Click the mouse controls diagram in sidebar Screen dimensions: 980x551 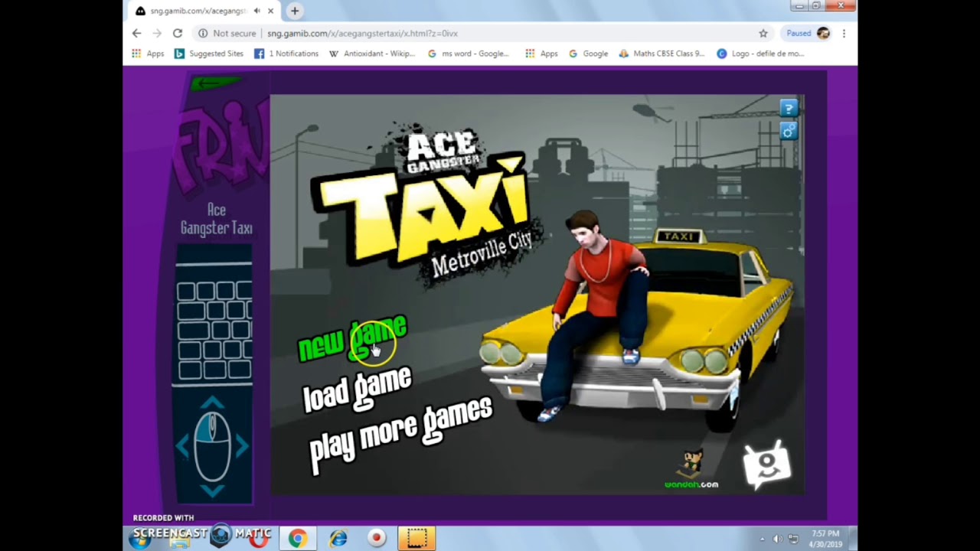click(213, 447)
